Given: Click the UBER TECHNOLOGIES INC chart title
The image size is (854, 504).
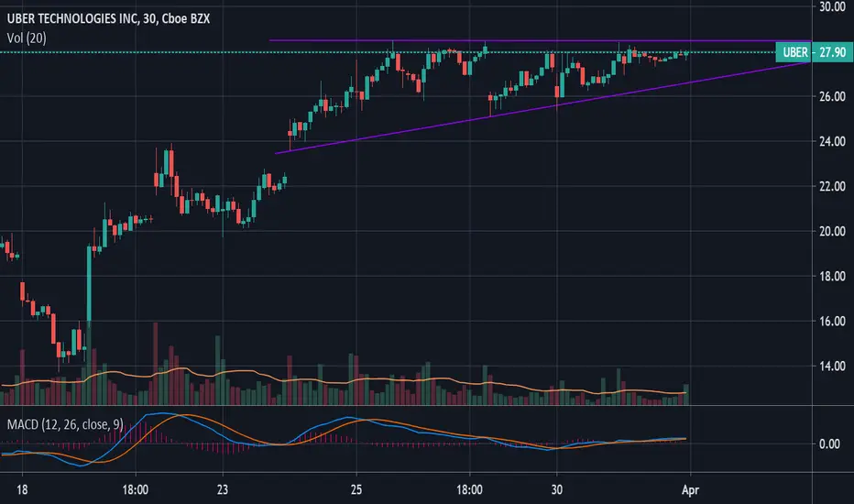Looking at the screenshot, I should point(108,18).
